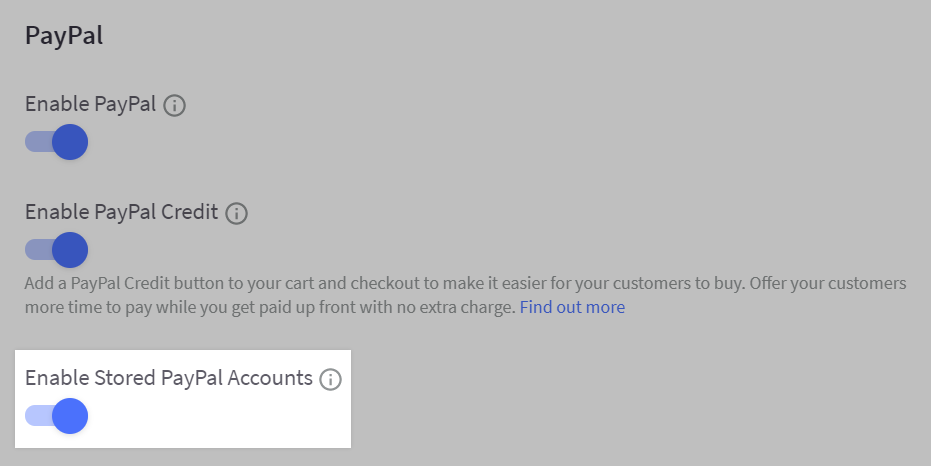
Task: Turn off the Enable PayPal switch
Action: coord(56,142)
